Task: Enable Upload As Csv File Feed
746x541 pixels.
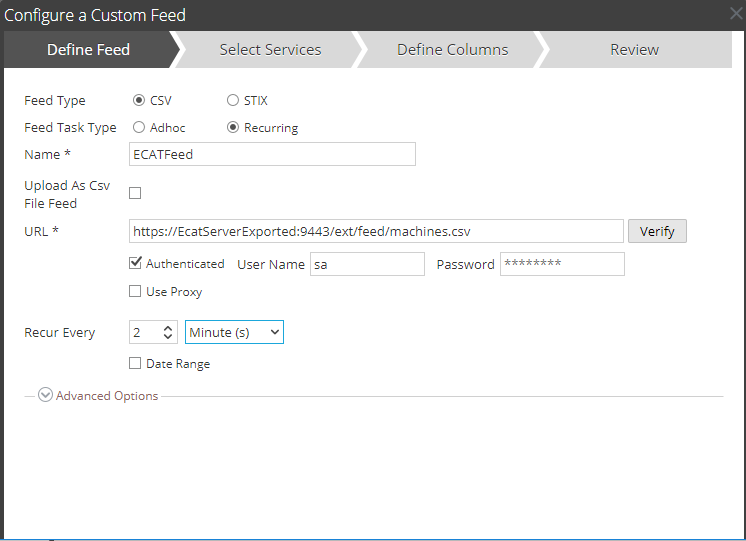Action: coord(135,193)
